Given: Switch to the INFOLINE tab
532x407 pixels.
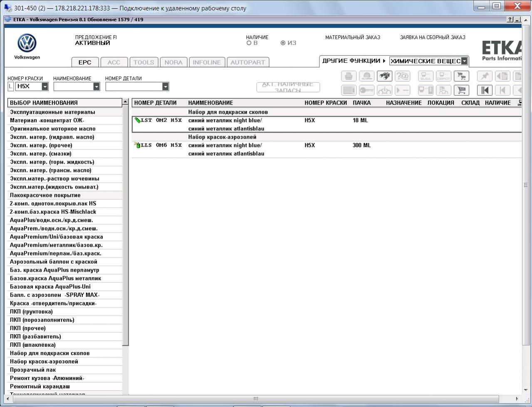Looking at the screenshot, I should click(x=207, y=62).
